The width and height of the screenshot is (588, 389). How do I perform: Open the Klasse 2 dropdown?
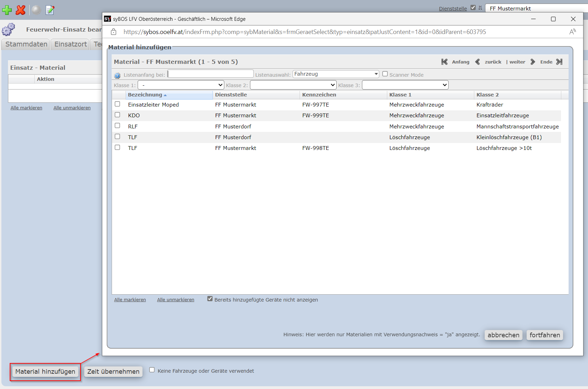(x=293, y=85)
